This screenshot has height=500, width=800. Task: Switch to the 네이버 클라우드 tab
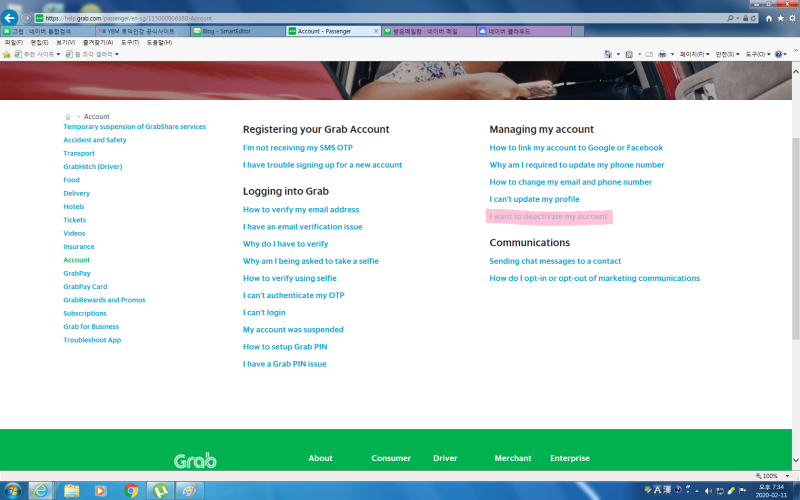(523, 31)
